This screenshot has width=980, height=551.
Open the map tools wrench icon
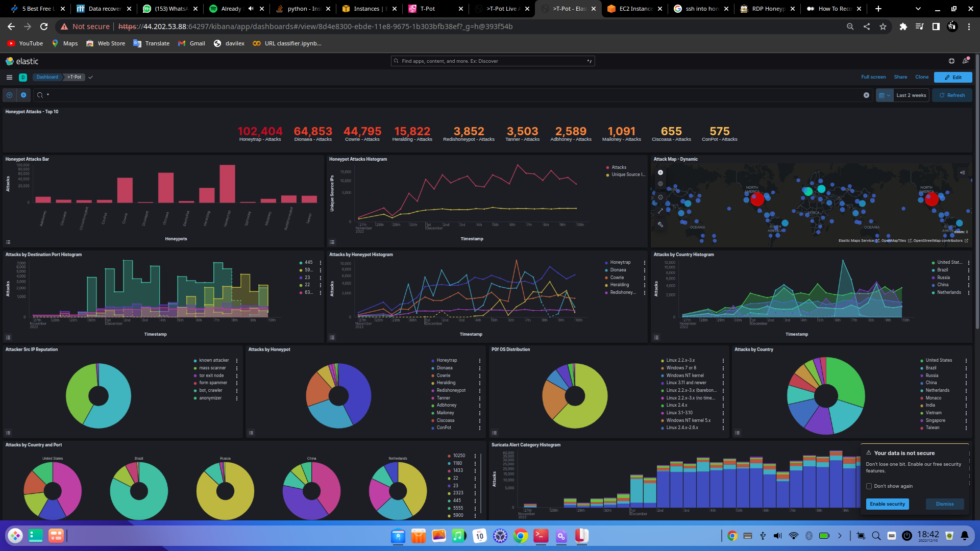click(660, 224)
